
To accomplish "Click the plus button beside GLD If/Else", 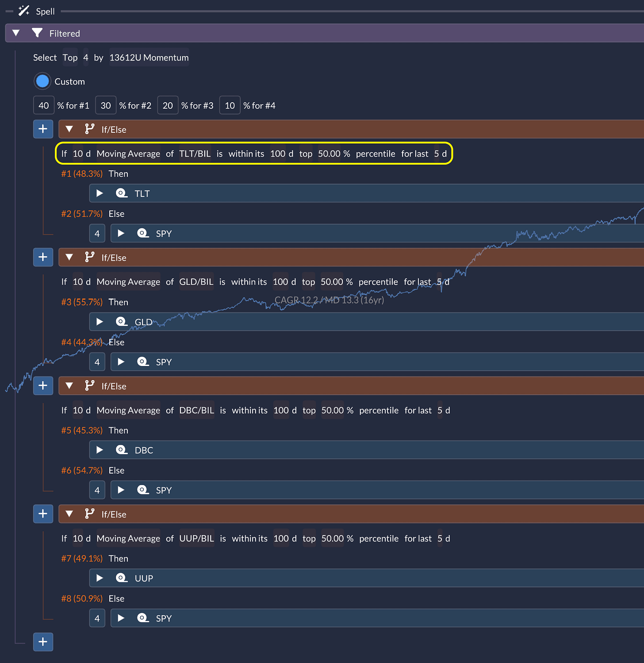I will click(x=43, y=257).
